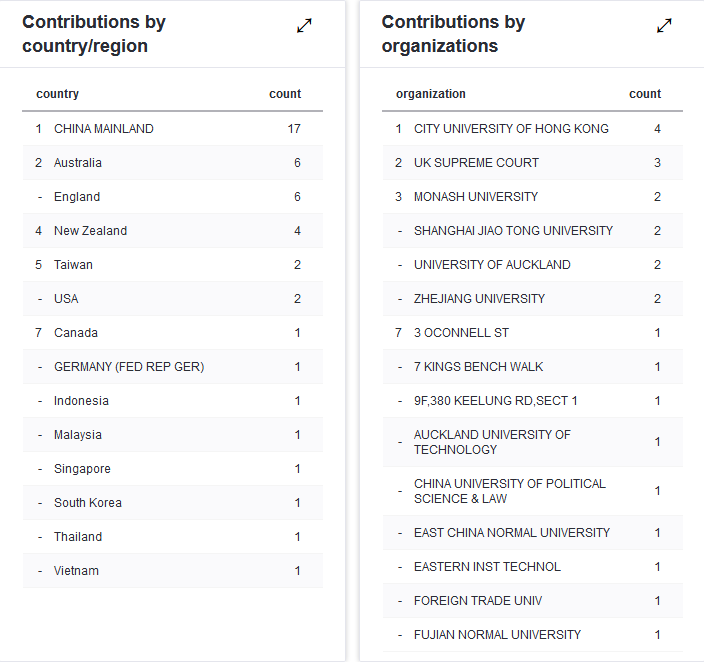Sort by the country column header
Image resolution: width=704 pixels, height=662 pixels.
pyautogui.click(x=57, y=94)
